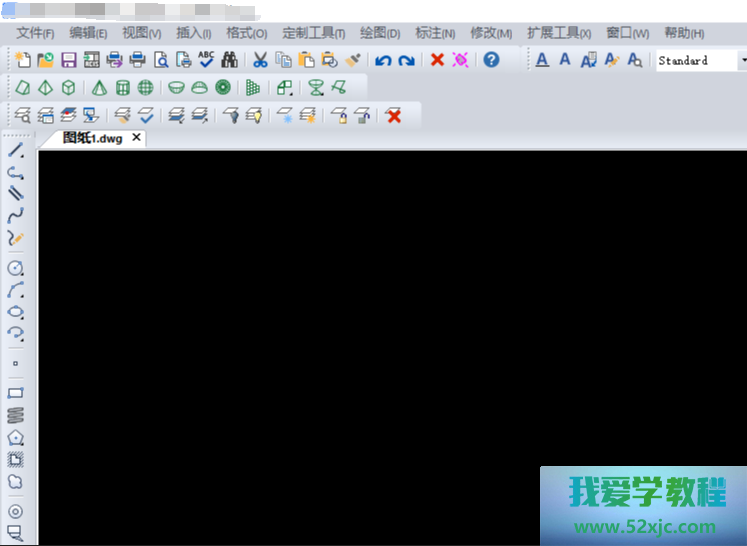Run the ABC spell check

pyautogui.click(x=206, y=60)
